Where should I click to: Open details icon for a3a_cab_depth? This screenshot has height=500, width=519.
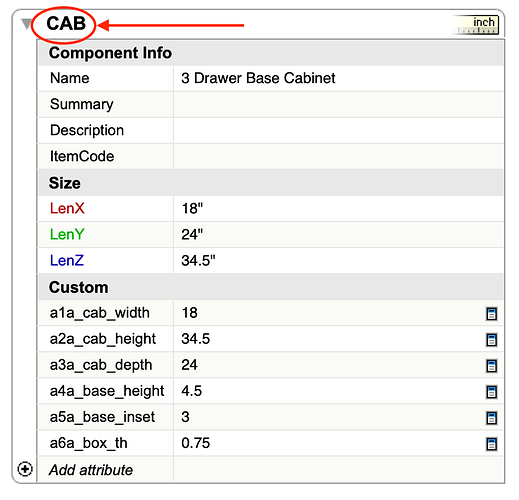[x=491, y=366]
